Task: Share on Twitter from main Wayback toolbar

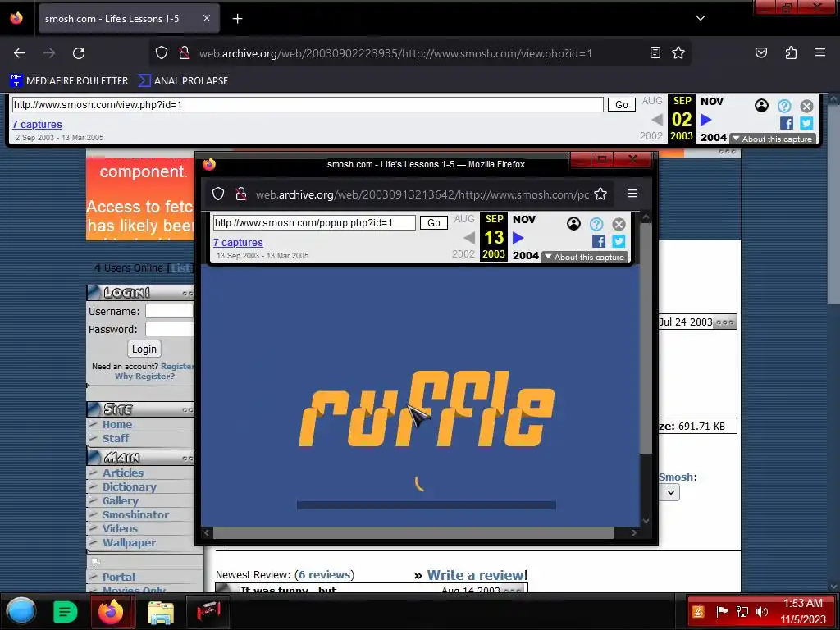Action: 806,123
